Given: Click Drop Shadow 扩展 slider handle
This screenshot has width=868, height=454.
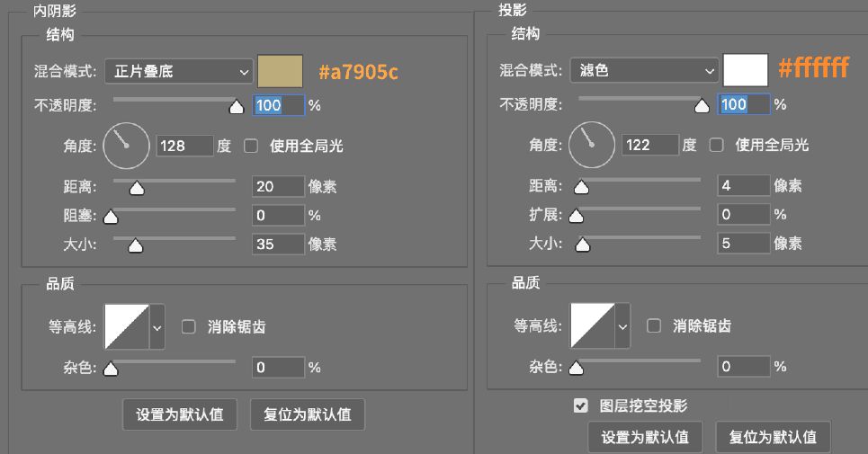Looking at the screenshot, I should [x=577, y=216].
